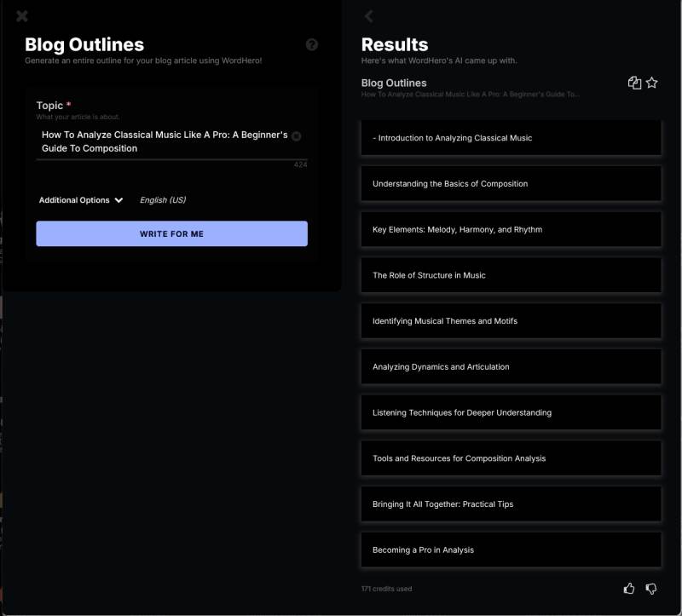The image size is (682, 616).
Task: Give thumbs up to results
Action: pyautogui.click(x=629, y=588)
